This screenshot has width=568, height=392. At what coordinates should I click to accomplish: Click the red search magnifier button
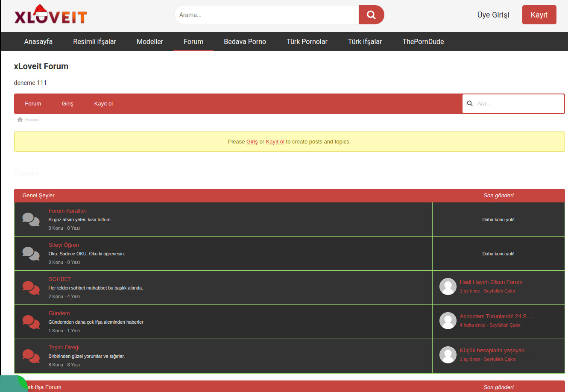(371, 15)
